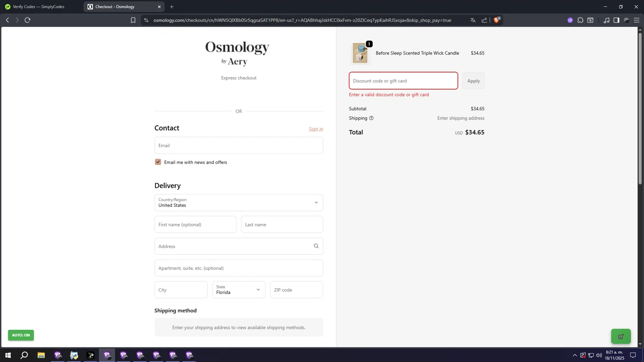This screenshot has width=644, height=362.
Task: Focus the Discount code or gift card field
Action: coord(404,81)
